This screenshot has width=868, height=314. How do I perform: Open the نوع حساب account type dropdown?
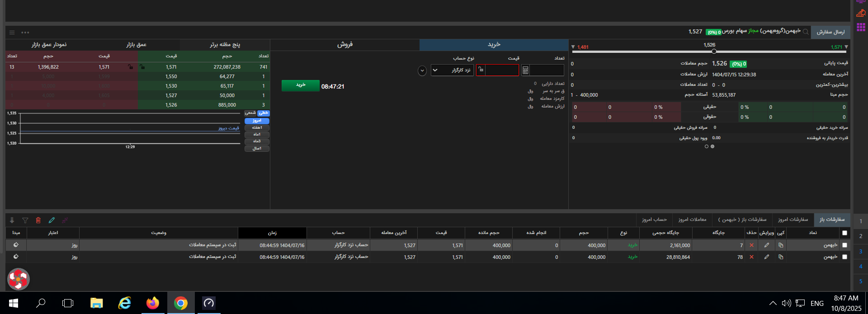coord(452,70)
